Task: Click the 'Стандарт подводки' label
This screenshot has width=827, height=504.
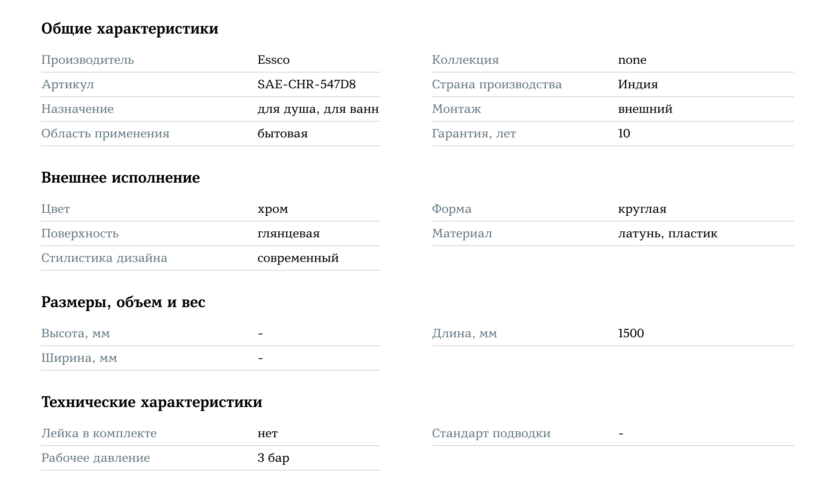Action: coord(491,433)
